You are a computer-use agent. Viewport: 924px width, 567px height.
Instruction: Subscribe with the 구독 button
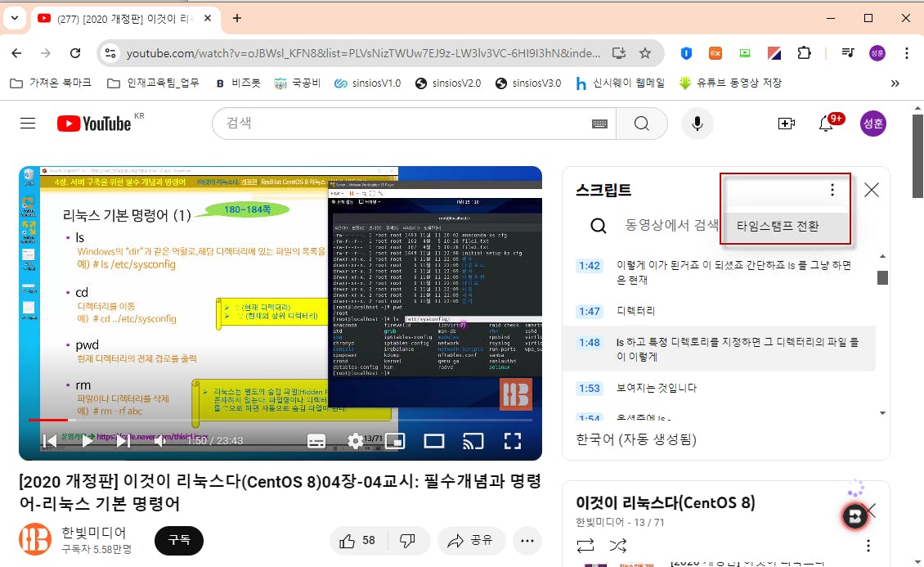179,540
